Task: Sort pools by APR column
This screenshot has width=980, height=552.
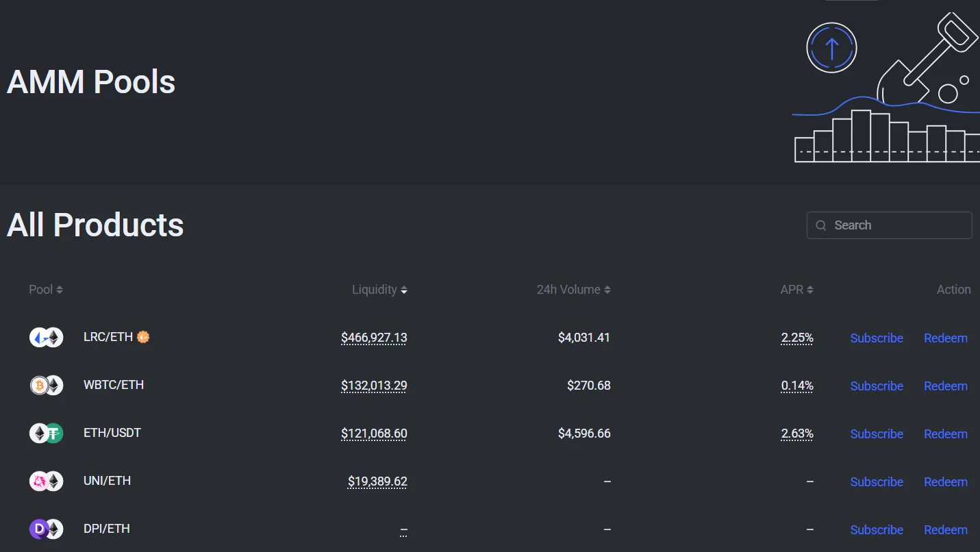Action: [796, 290]
